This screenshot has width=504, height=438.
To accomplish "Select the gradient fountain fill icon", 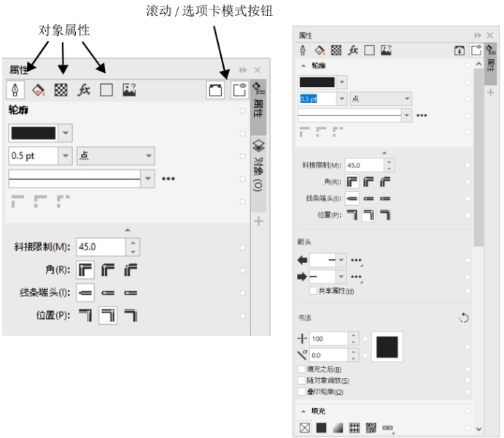I will (x=338, y=428).
